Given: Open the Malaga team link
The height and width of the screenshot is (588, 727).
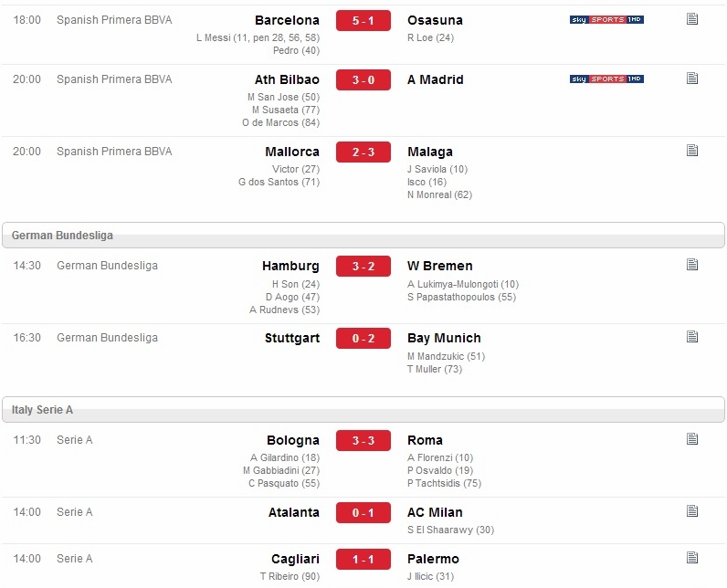Looking at the screenshot, I should 430,152.
